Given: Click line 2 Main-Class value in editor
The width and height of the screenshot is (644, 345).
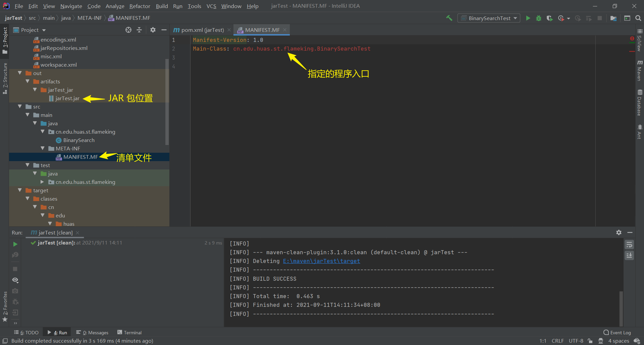Looking at the screenshot, I should 302,49.
